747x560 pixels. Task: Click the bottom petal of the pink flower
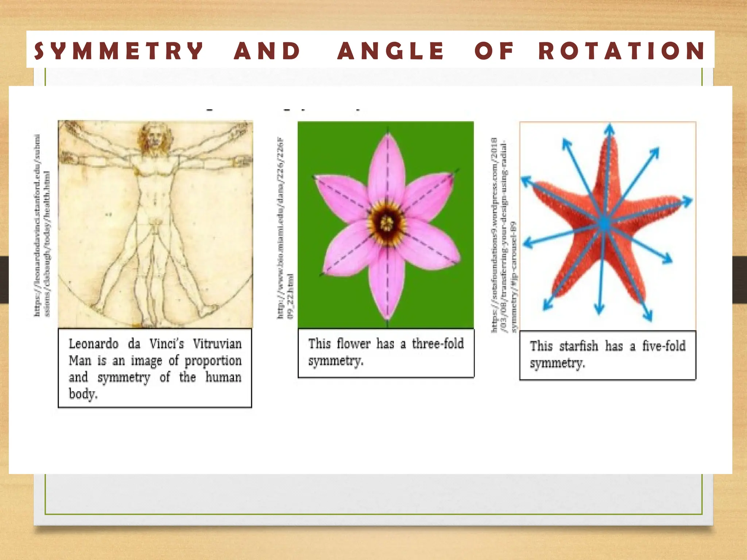[x=387, y=283]
